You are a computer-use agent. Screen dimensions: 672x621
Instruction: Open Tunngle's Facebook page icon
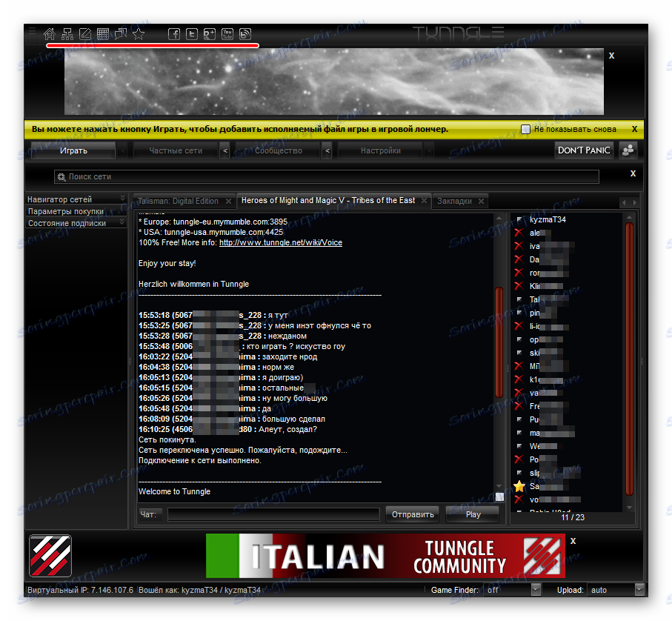pos(174,34)
